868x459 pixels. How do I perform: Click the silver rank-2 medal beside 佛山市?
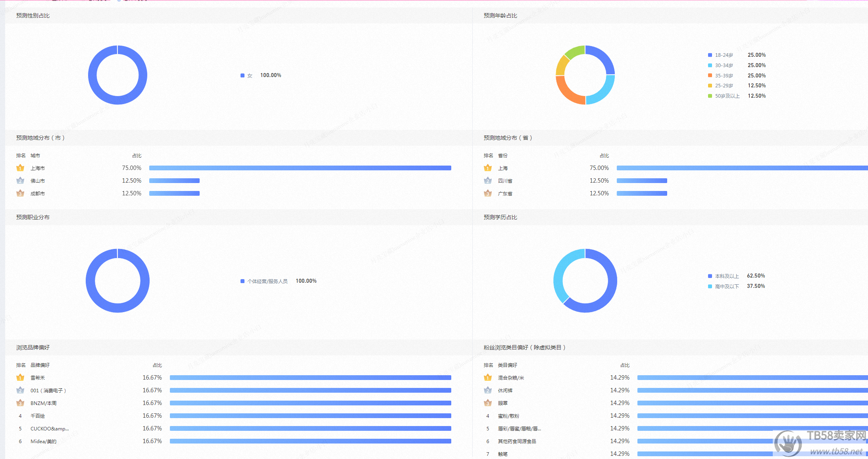pyautogui.click(x=20, y=181)
